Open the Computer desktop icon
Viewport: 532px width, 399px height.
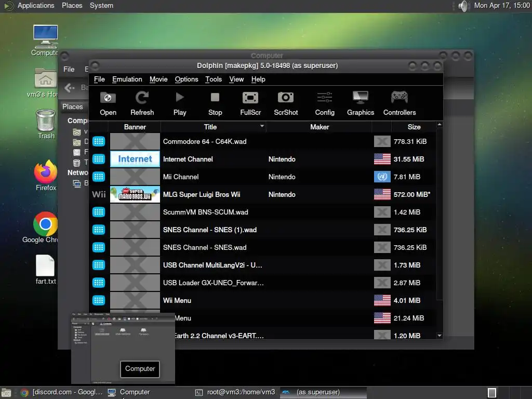[46, 40]
